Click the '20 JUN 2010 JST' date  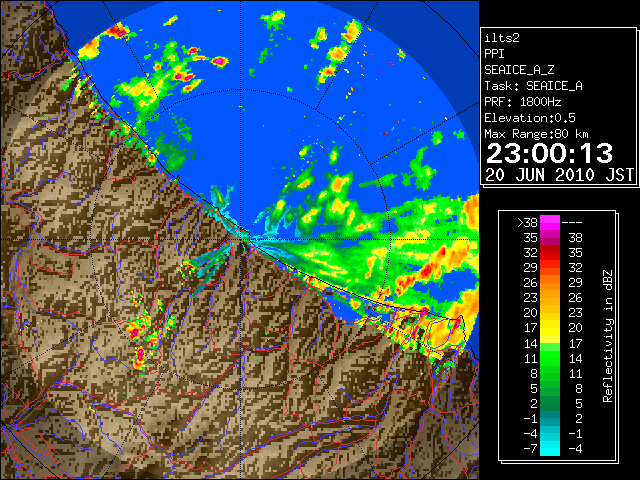pos(560,175)
